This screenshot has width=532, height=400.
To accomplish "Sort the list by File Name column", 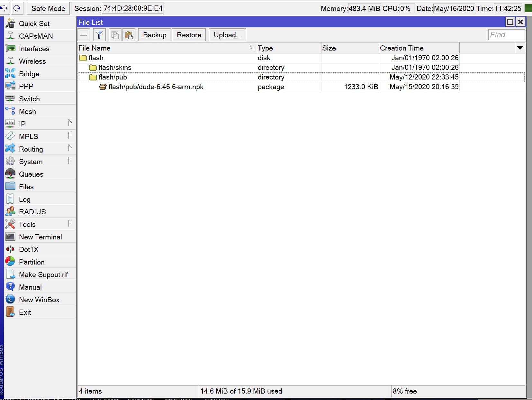I will (167, 48).
